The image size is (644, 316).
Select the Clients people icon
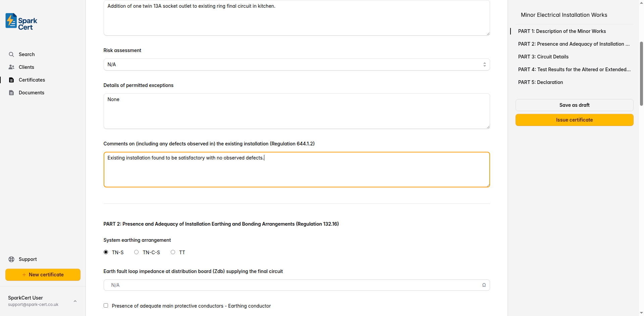click(11, 67)
